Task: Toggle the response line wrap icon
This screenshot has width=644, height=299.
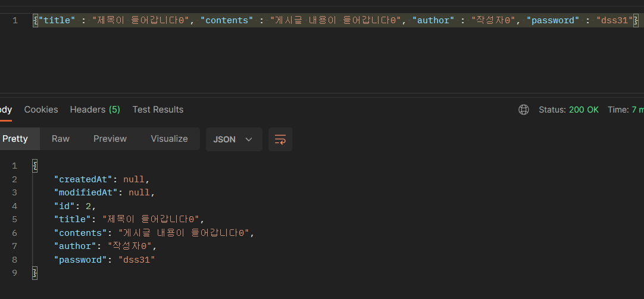Action: [280, 139]
